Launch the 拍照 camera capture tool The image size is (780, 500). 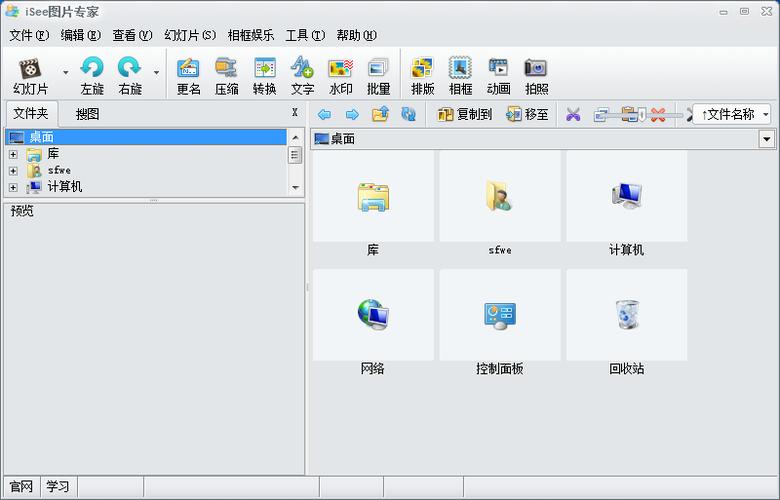[x=536, y=75]
